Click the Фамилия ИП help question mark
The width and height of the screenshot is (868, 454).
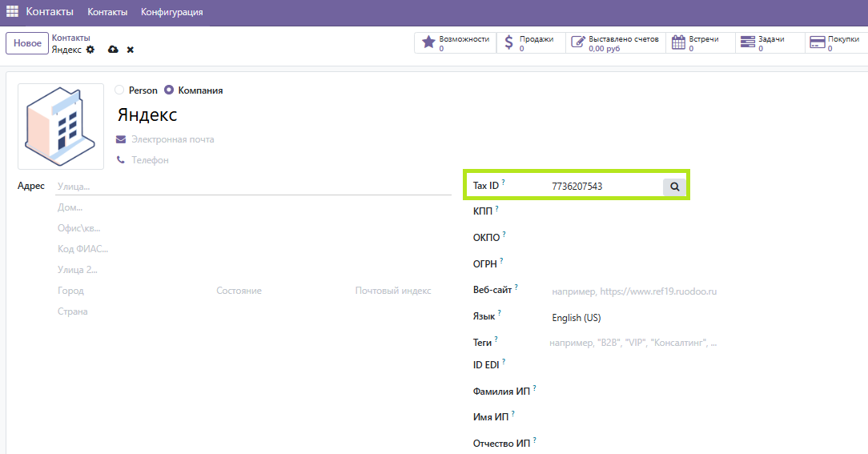(534, 388)
